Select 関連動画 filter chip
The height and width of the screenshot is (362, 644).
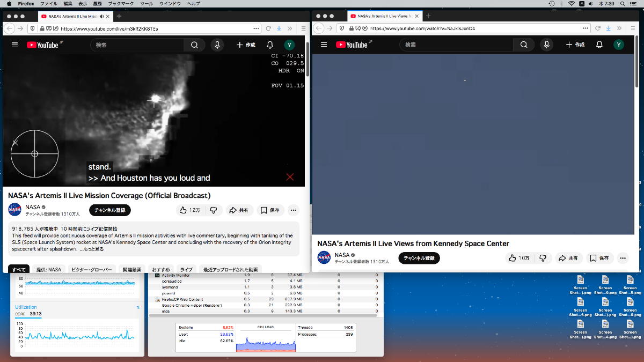131,270
